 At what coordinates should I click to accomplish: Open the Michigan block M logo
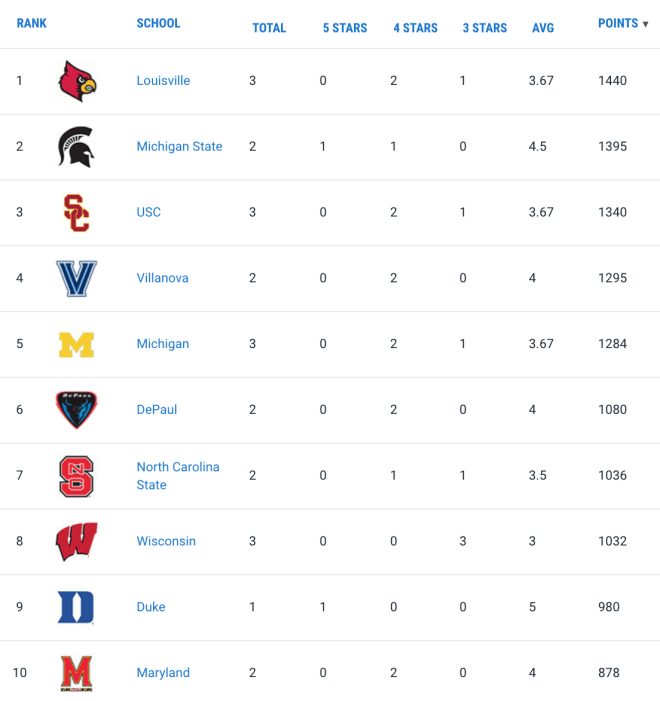[x=76, y=345]
